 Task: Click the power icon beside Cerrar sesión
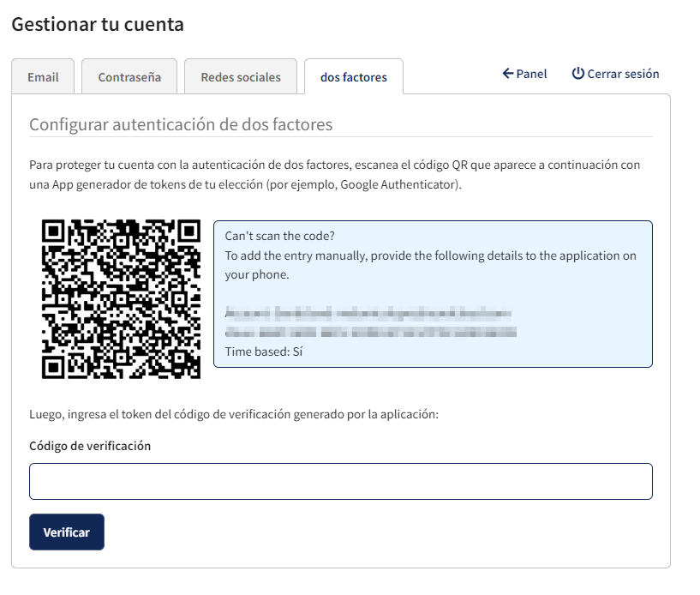[x=578, y=74]
